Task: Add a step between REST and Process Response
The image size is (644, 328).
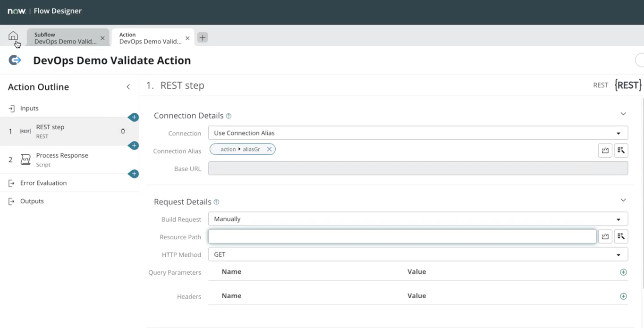Action: point(134,145)
